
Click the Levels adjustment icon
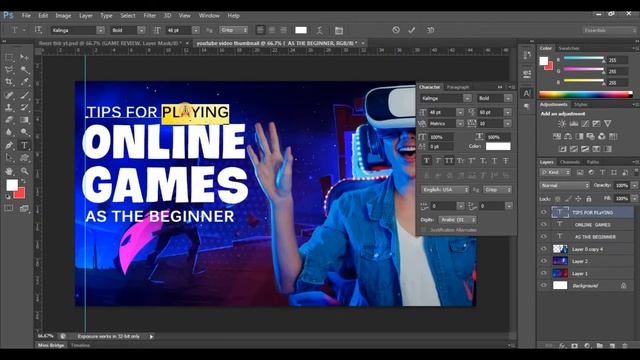point(573,123)
